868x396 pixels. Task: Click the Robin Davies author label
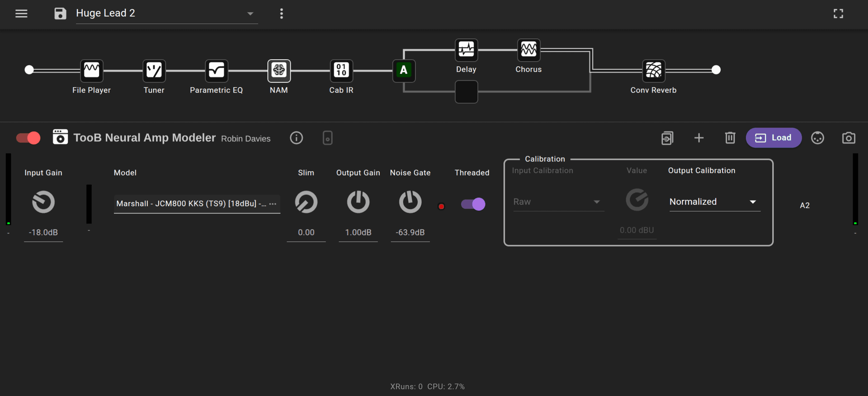(x=246, y=139)
